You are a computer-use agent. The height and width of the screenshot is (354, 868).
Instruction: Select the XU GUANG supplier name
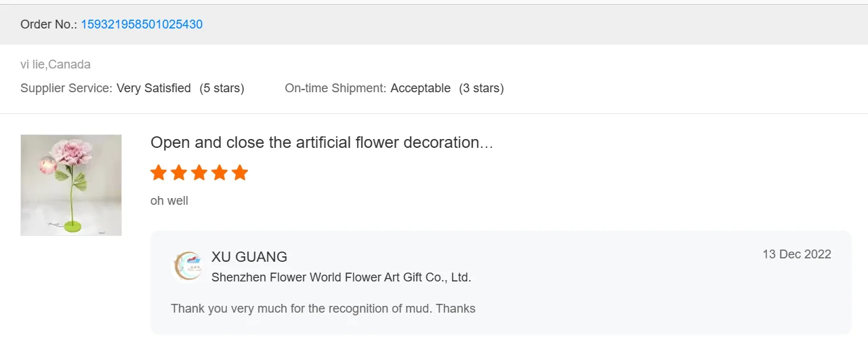coord(249,257)
